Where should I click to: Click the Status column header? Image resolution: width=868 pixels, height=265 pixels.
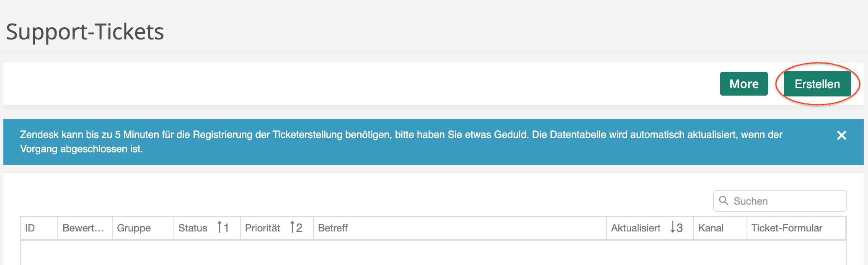point(193,228)
